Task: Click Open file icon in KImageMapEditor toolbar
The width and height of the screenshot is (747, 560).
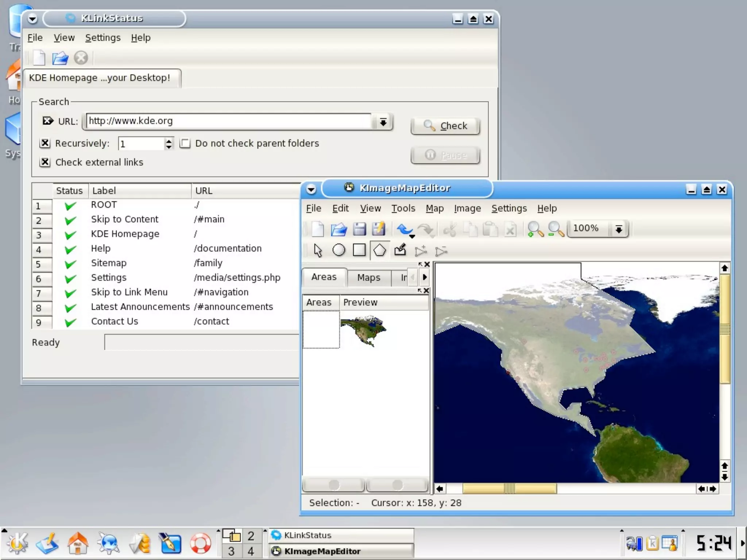Action: click(339, 229)
